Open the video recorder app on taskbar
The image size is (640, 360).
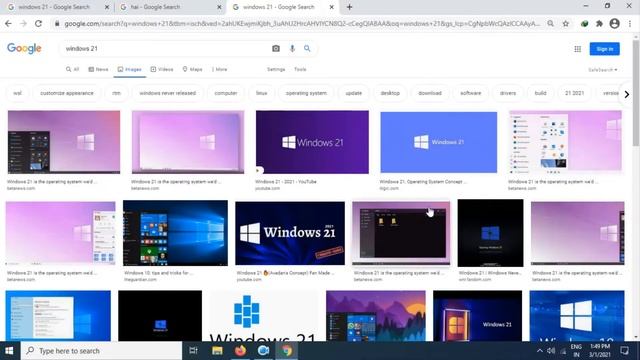coord(263,351)
